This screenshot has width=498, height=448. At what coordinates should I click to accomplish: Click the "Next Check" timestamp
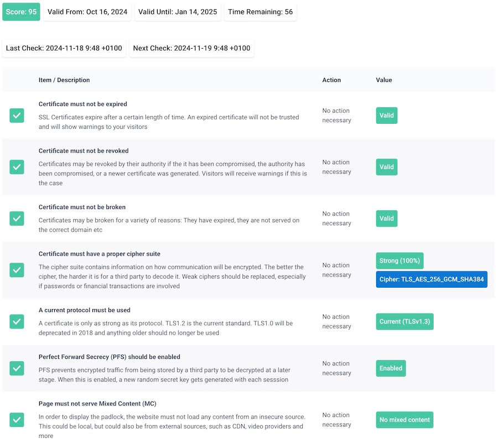pyautogui.click(x=191, y=48)
